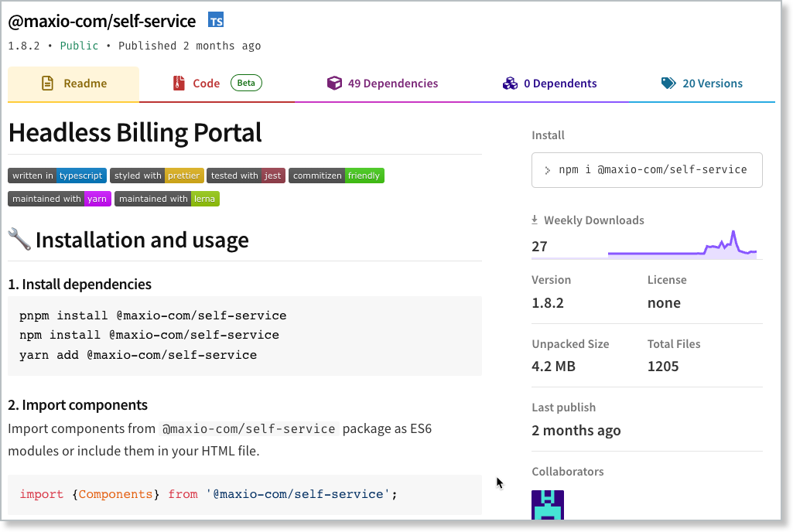Open the collaborator avatar
Viewport: 793px width, 532px height.
click(548, 504)
